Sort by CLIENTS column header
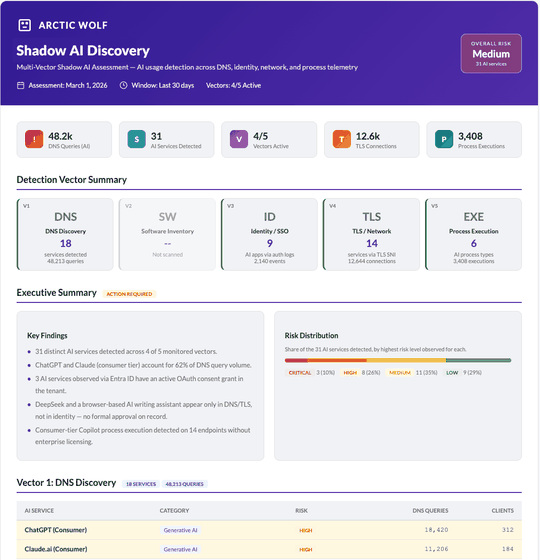 tap(502, 511)
